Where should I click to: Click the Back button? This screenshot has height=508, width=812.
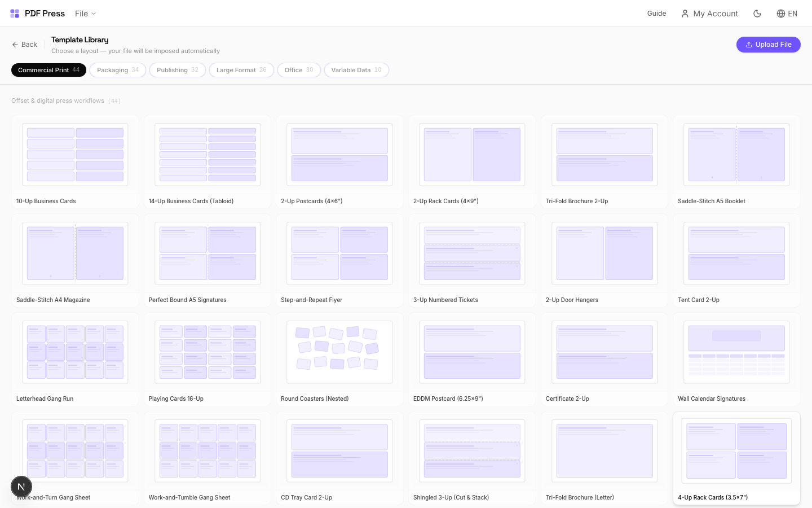coord(24,44)
